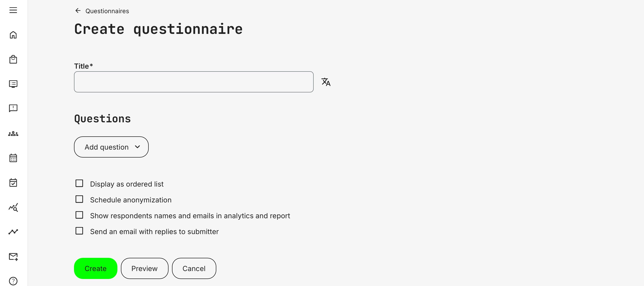The image size is (644, 286).
Task: Open the Home dashboard icon
Action: pyautogui.click(x=13, y=35)
